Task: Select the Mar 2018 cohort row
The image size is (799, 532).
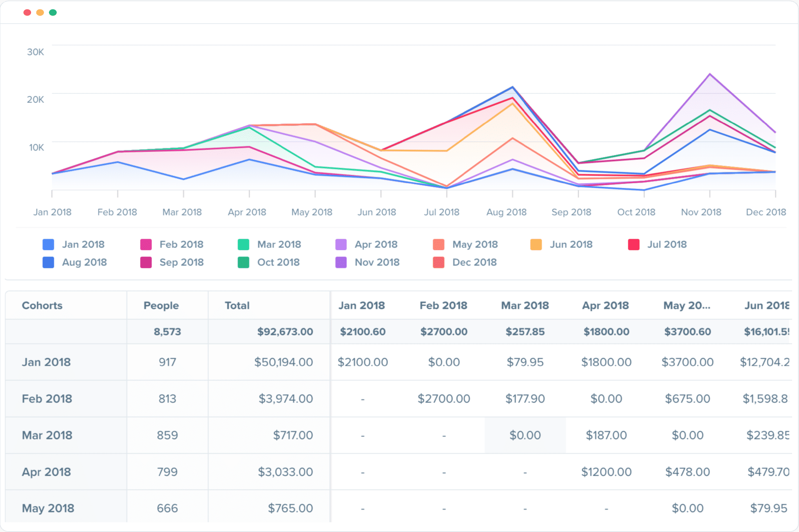Action: pos(47,435)
